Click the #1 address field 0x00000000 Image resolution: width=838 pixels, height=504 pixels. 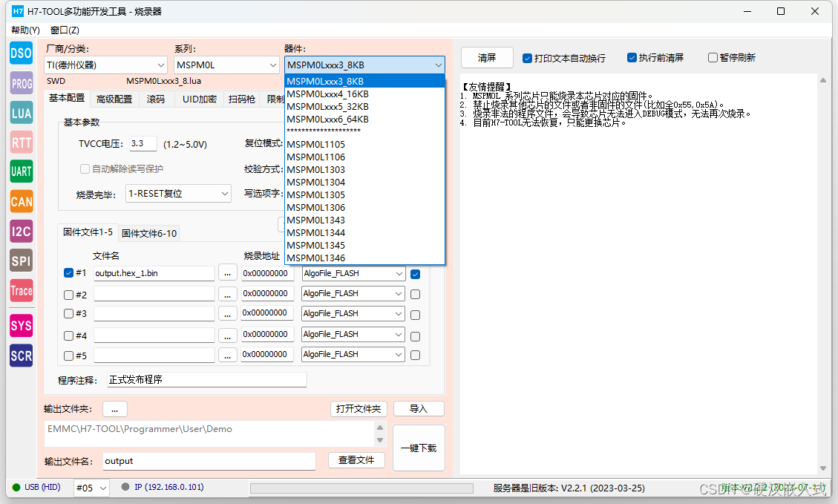[x=267, y=273]
